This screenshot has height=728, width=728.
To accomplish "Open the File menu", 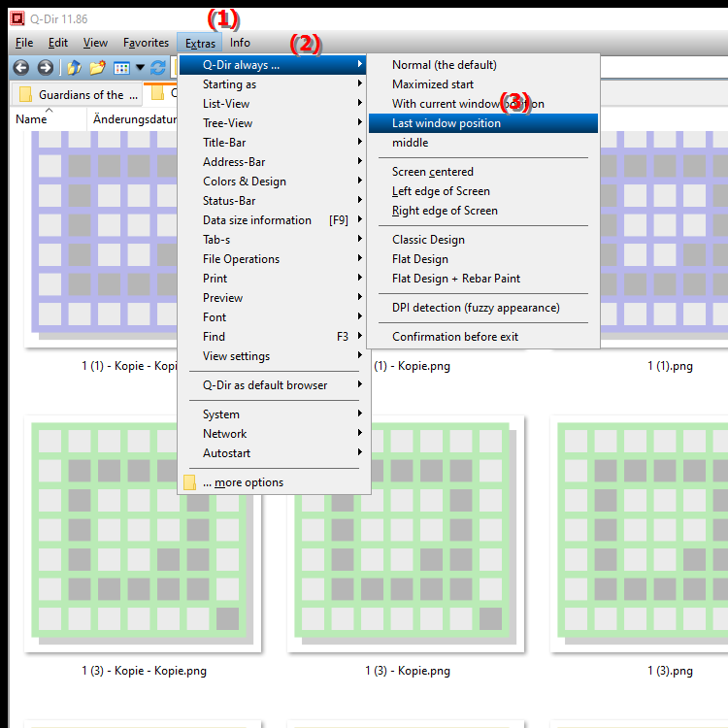I will coord(24,43).
